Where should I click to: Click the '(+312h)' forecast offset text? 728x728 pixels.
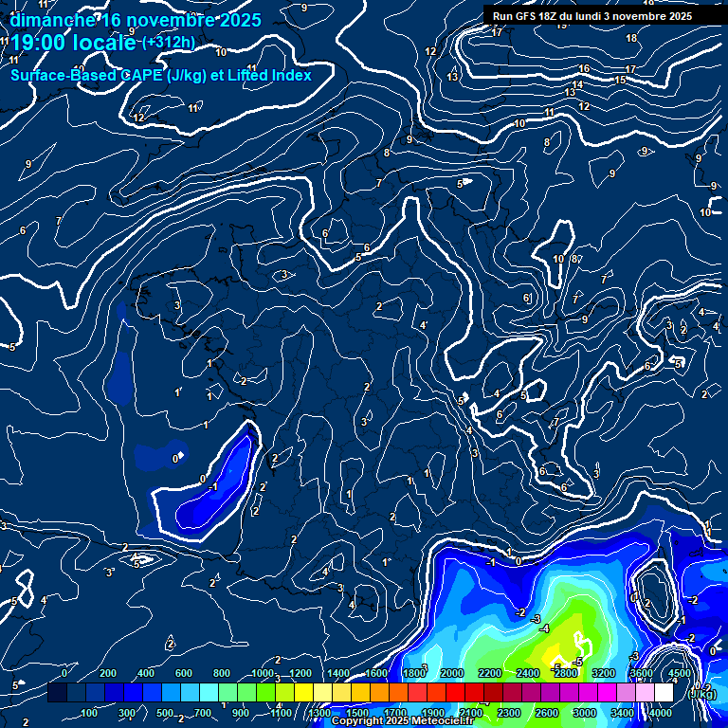click(x=169, y=43)
